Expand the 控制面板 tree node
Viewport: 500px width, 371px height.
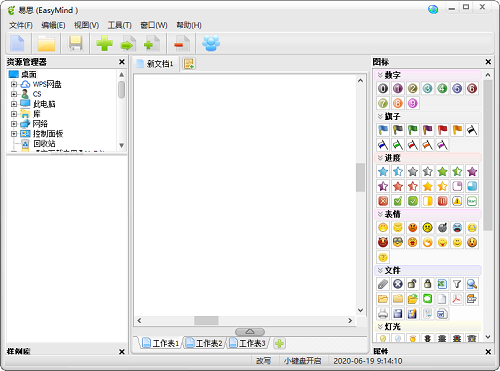[x=14, y=134]
